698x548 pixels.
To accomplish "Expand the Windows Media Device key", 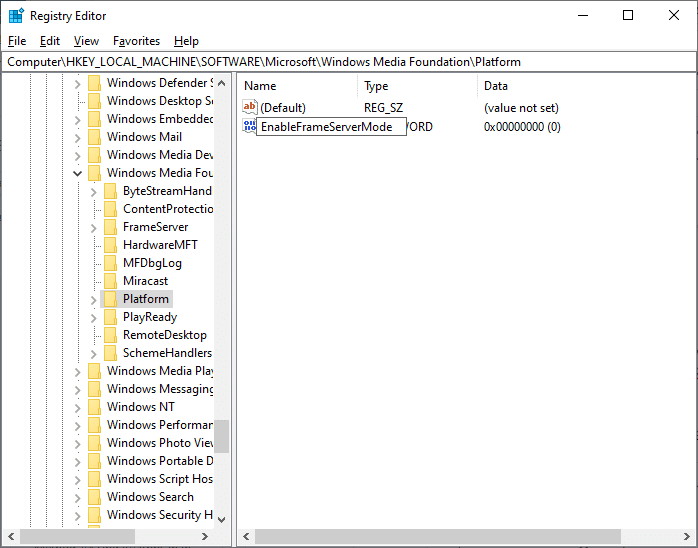I will [x=77, y=156].
